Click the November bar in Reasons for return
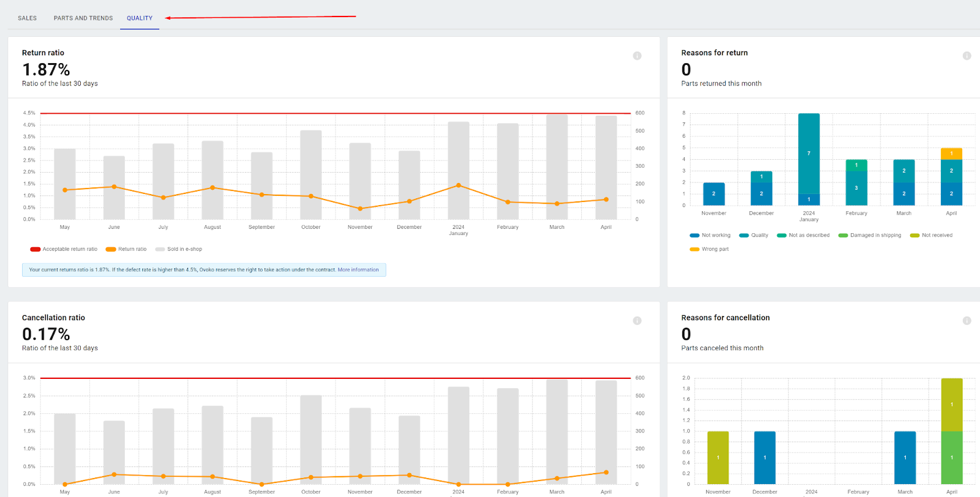Screen dimensions: 980x497 714,193
